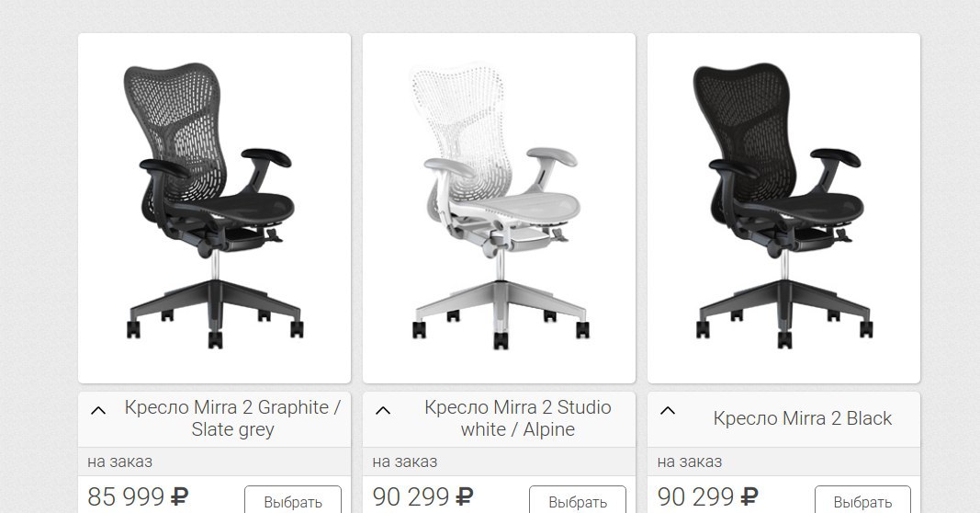Click the 90 299 figure under Studio white

coord(411,496)
